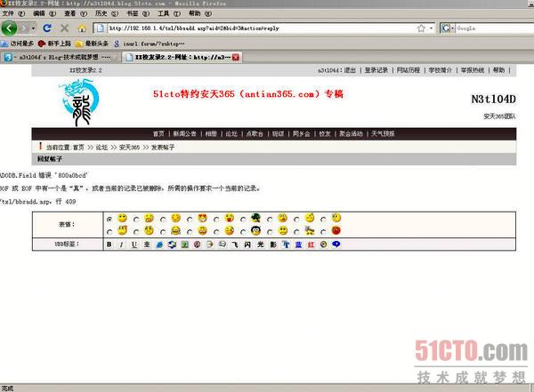Click the page-with-arrow UBB icon
Viewport: 534px width, 392px height.
click(x=210, y=244)
